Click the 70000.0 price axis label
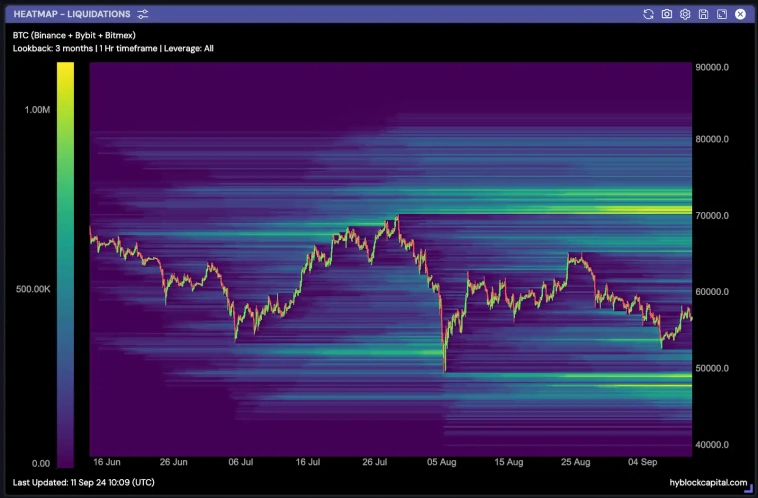The height and width of the screenshot is (498, 758). pos(712,215)
